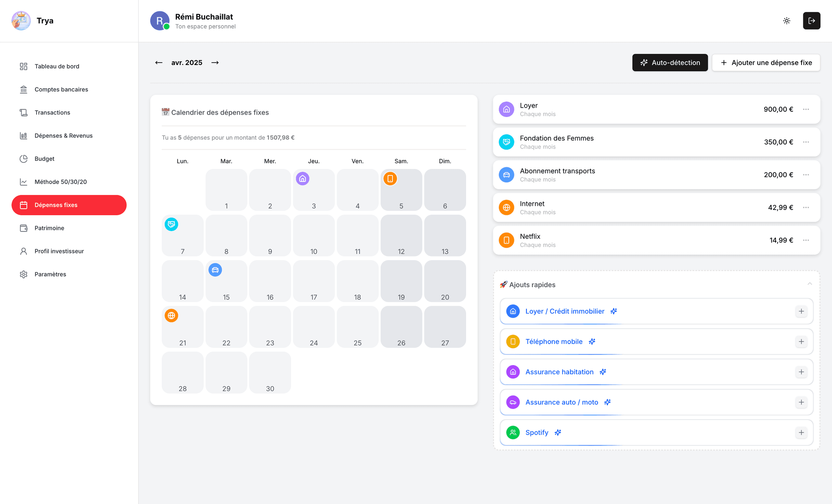Select day 24 in the calendar
The width and height of the screenshot is (832, 504).
(314, 327)
